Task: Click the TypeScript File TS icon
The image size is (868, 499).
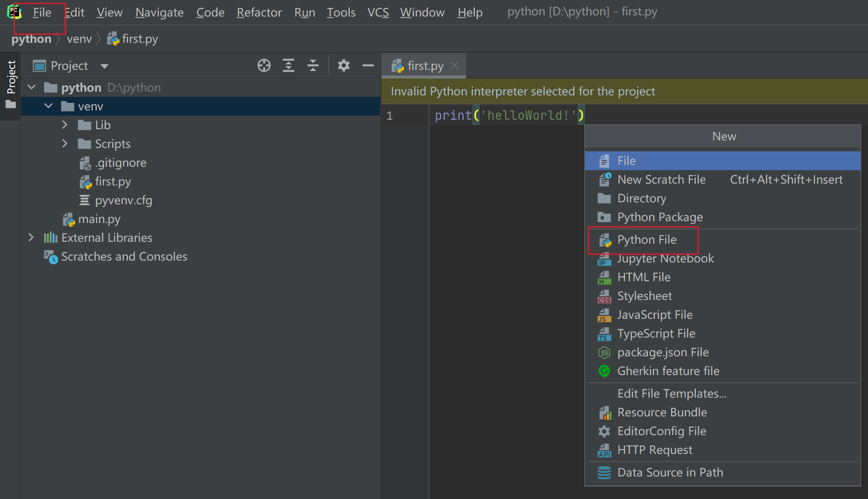Action: coord(604,333)
